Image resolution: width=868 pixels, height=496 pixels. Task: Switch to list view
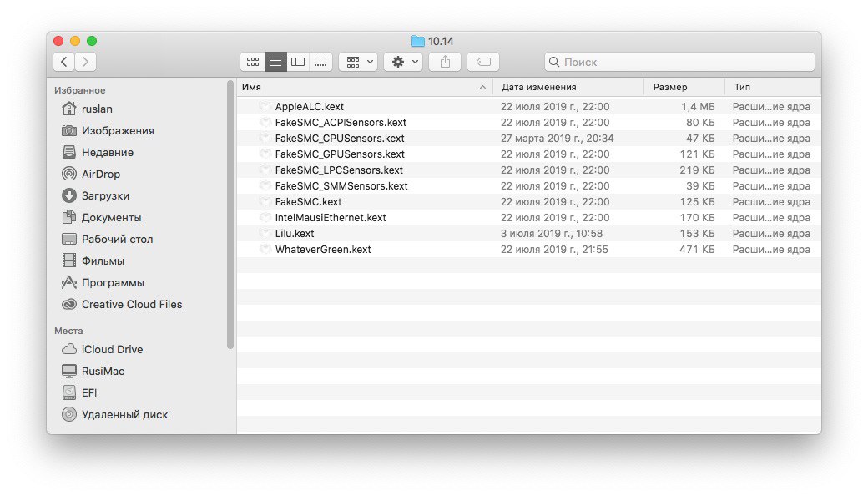(275, 62)
